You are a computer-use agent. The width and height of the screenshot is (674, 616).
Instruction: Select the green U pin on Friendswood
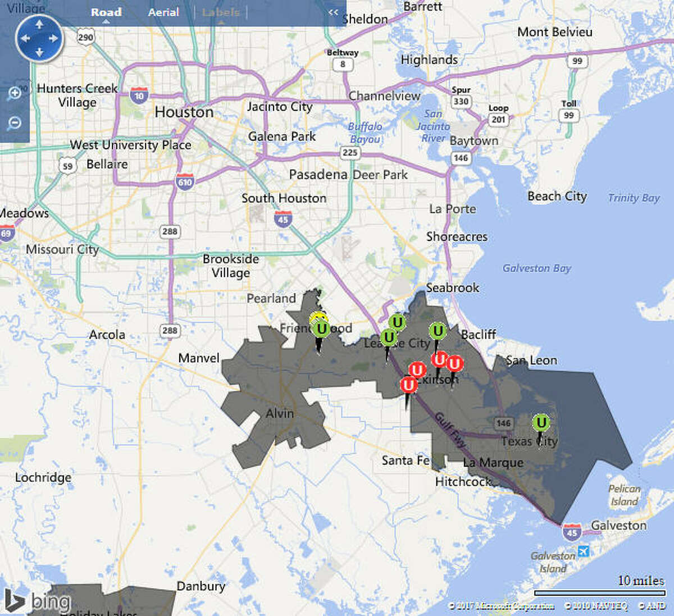point(321,329)
